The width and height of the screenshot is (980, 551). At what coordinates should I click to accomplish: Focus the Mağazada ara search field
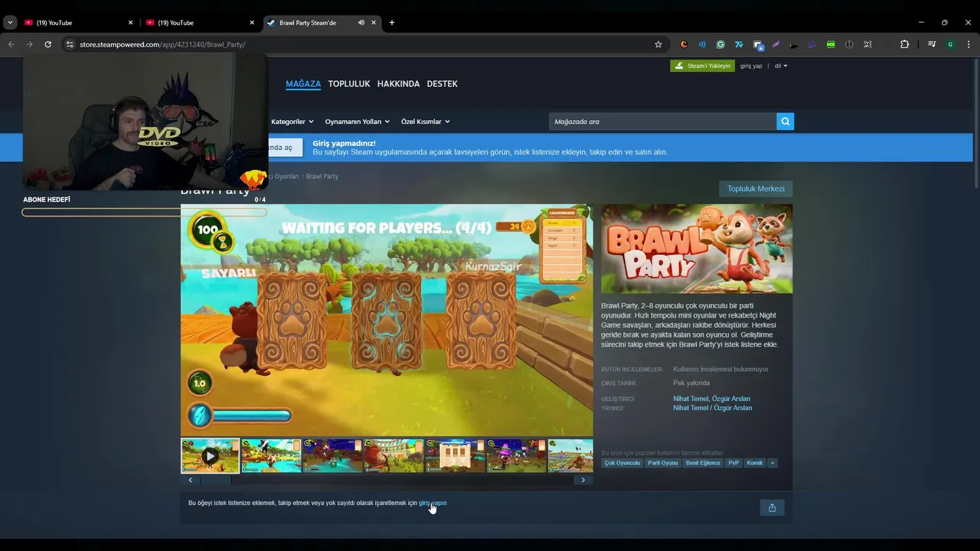click(x=662, y=122)
